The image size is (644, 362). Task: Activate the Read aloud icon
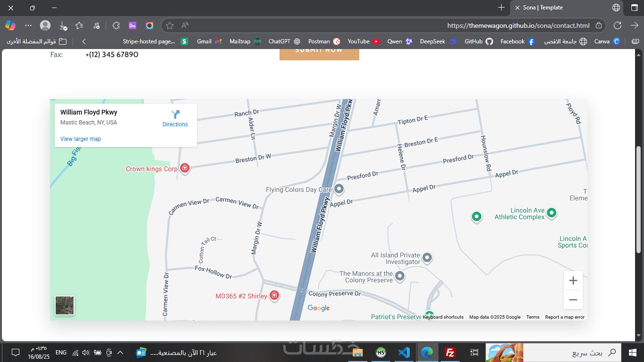[185, 25]
